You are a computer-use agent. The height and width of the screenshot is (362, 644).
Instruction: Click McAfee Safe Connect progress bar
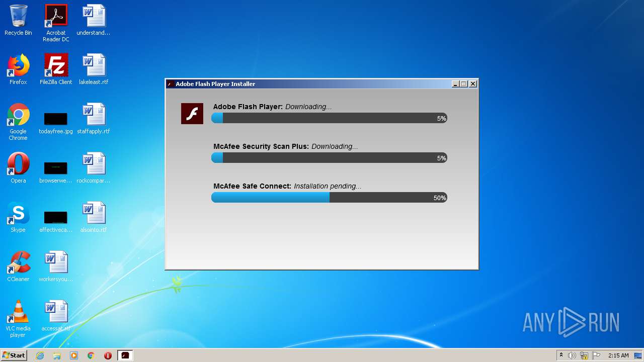[329, 198]
